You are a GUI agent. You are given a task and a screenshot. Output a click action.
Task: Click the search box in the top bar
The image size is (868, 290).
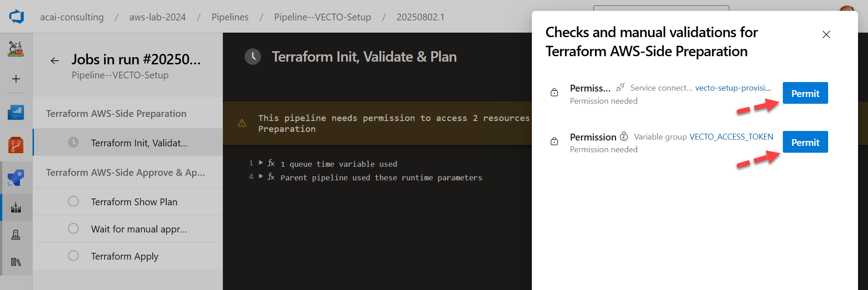[x=661, y=8]
